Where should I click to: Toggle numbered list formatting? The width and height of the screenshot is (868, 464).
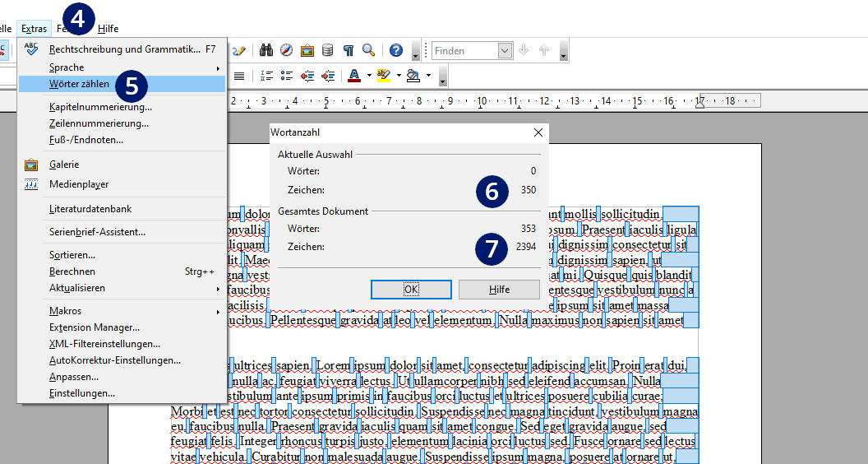[267, 76]
